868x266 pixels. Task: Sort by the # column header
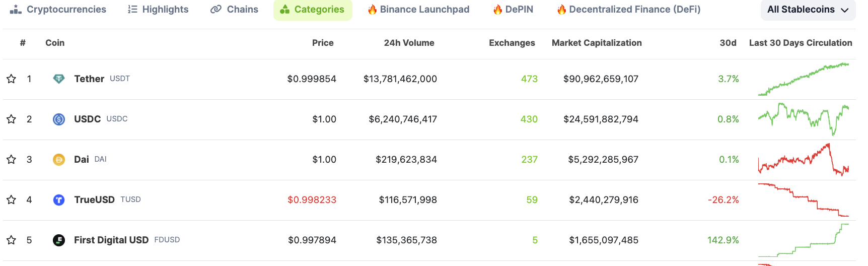click(23, 43)
